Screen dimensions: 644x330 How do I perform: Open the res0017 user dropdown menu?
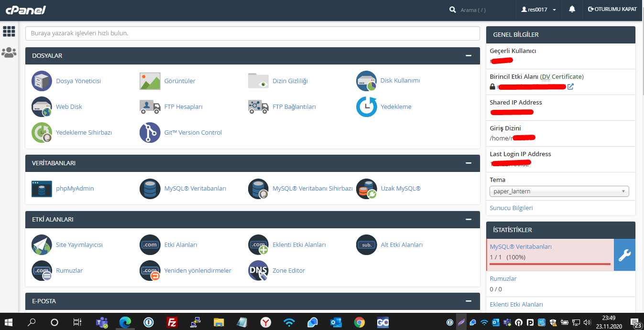click(539, 10)
